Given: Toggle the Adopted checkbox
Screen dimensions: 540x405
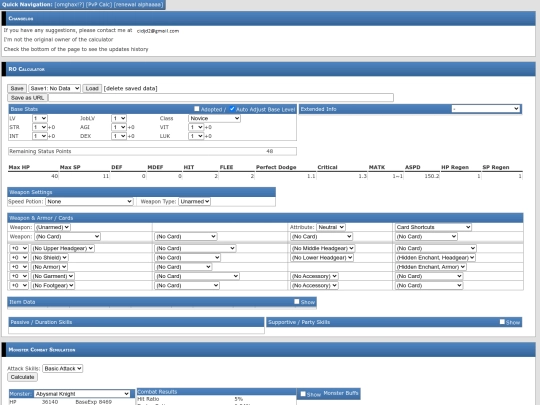Looking at the screenshot, I should (197, 109).
